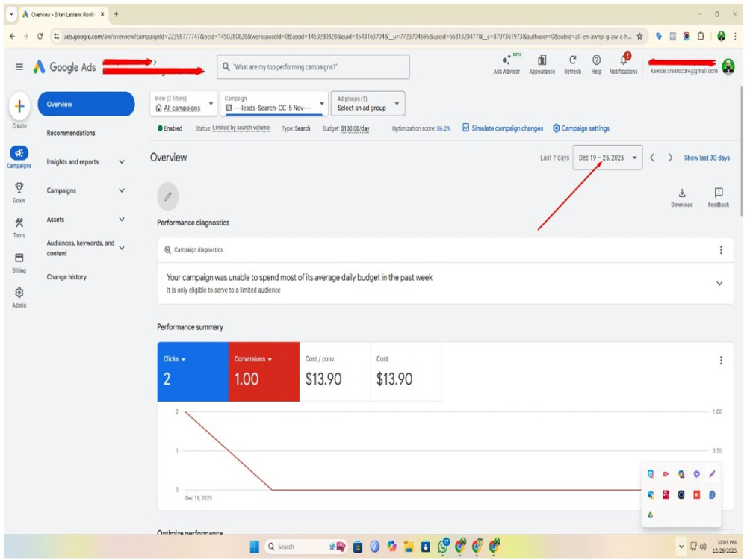
Task: Bookmark the page with star icon
Action: coord(640,36)
